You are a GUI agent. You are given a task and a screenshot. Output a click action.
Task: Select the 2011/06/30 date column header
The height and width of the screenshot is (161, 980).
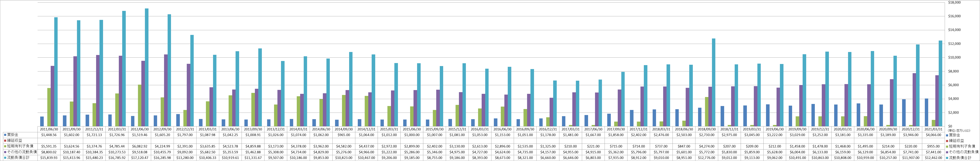[49, 129]
